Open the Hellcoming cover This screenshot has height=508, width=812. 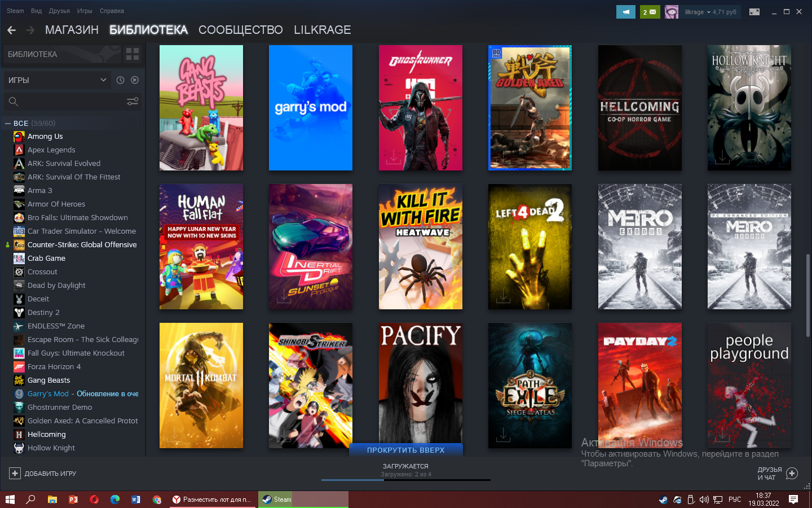click(x=640, y=108)
